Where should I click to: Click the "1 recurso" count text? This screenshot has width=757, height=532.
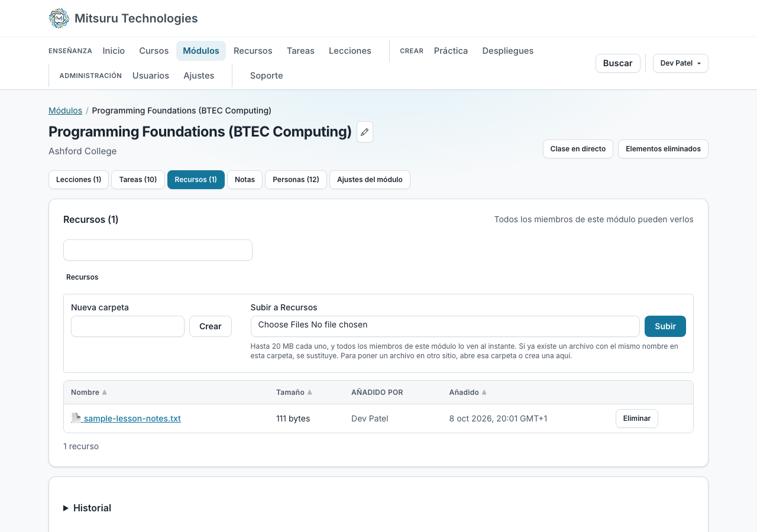point(81,446)
